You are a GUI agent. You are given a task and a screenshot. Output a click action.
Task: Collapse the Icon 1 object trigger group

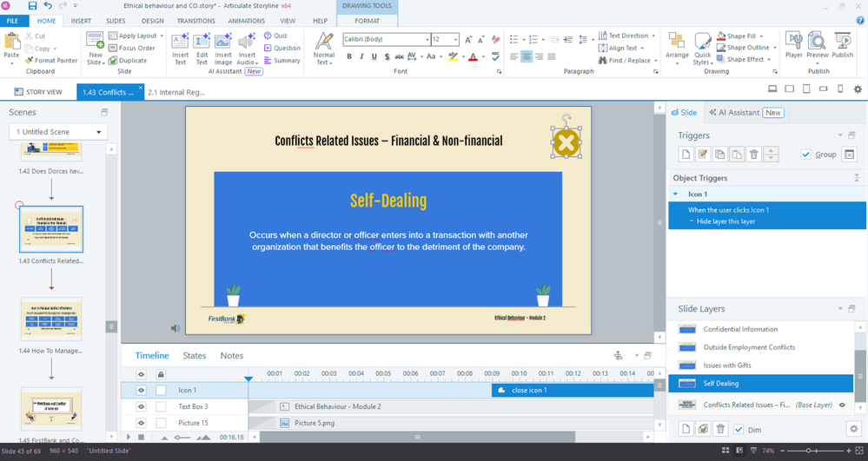pos(676,194)
